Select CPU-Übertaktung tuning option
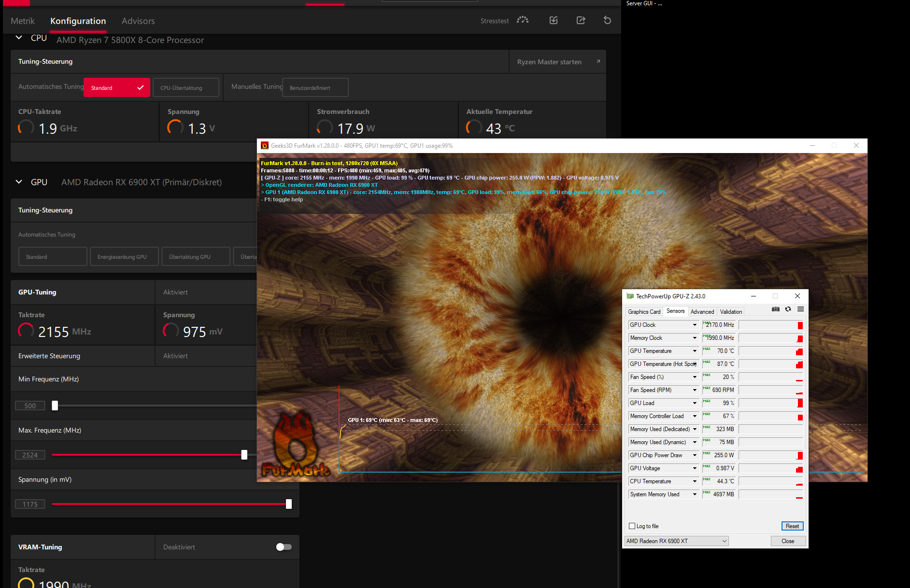 (x=186, y=87)
